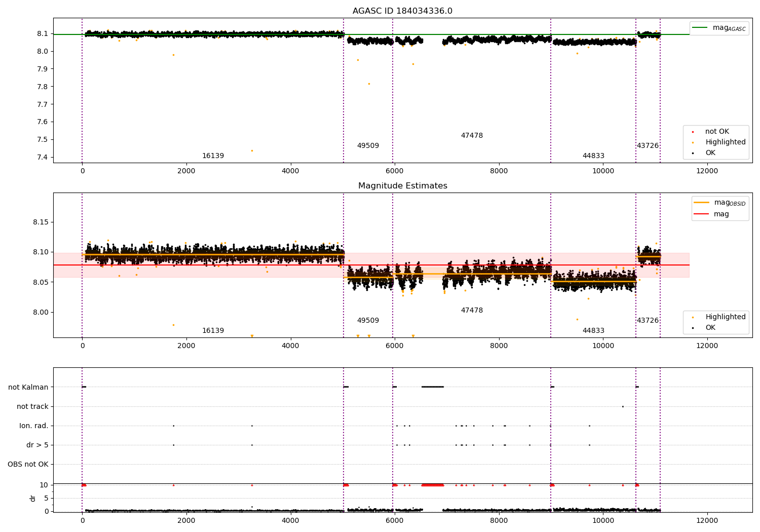Click obsid label 43726 in the top panel
Image resolution: width=760 pixels, height=532 pixels.
tap(648, 145)
